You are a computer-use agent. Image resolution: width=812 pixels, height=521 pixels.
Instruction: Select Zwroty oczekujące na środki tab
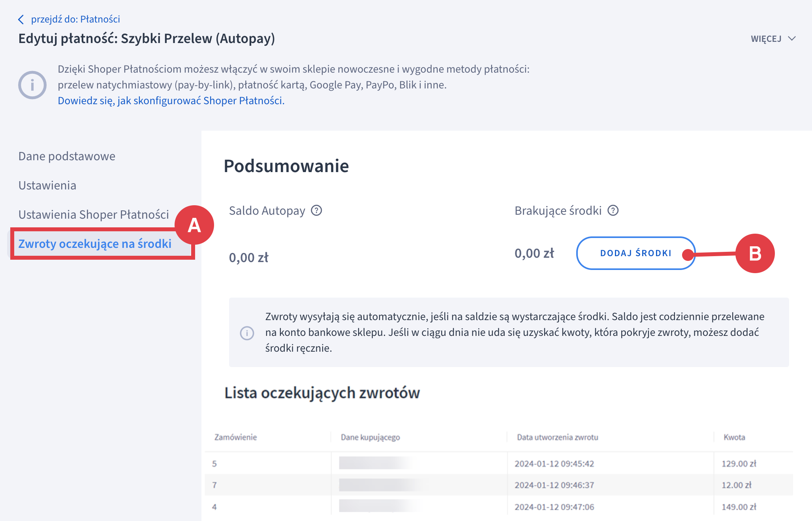click(x=95, y=244)
